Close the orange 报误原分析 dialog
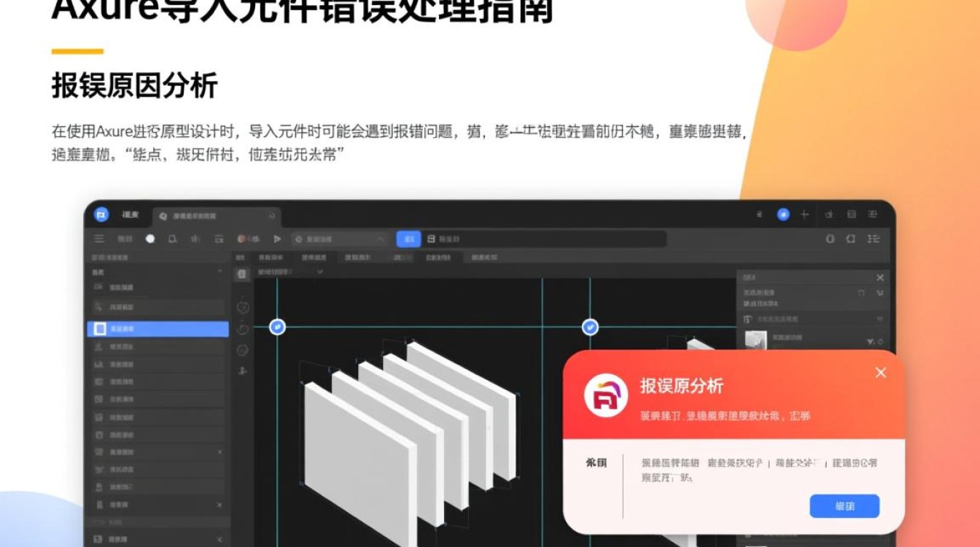The image size is (980, 547). (x=881, y=373)
